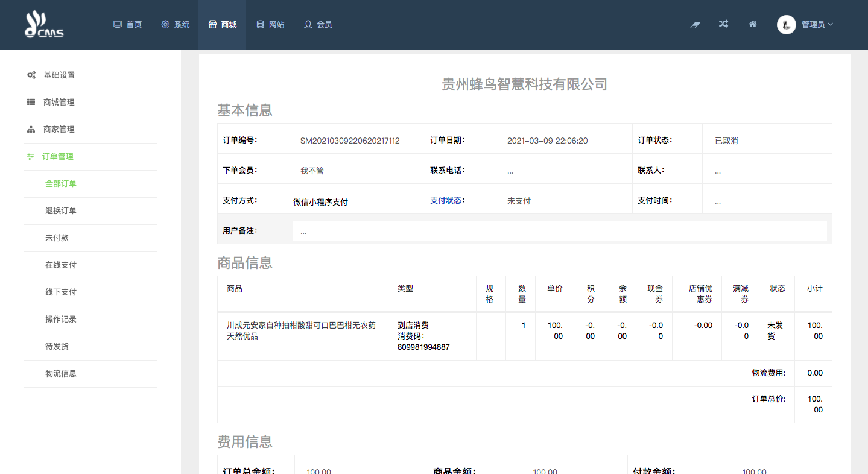This screenshot has height=474, width=868.
Task: Collapse the 订单管理 sidebar section
Action: click(x=57, y=157)
